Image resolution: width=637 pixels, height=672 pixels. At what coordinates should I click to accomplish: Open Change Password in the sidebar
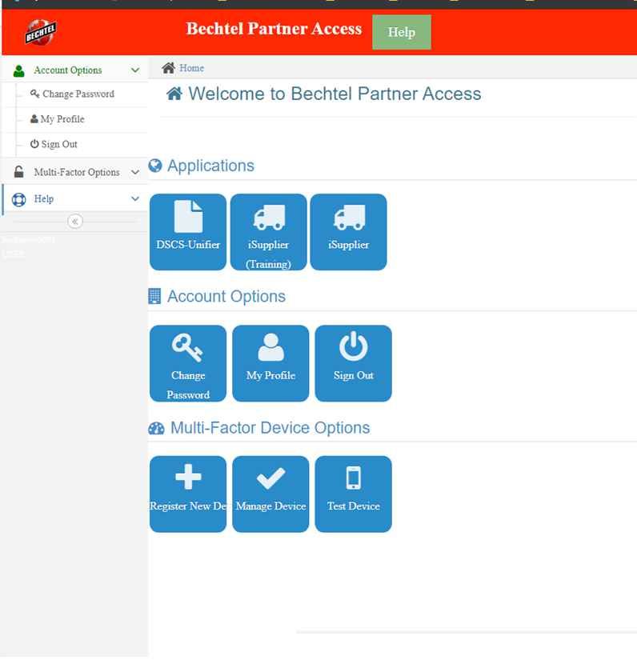point(78,94)
